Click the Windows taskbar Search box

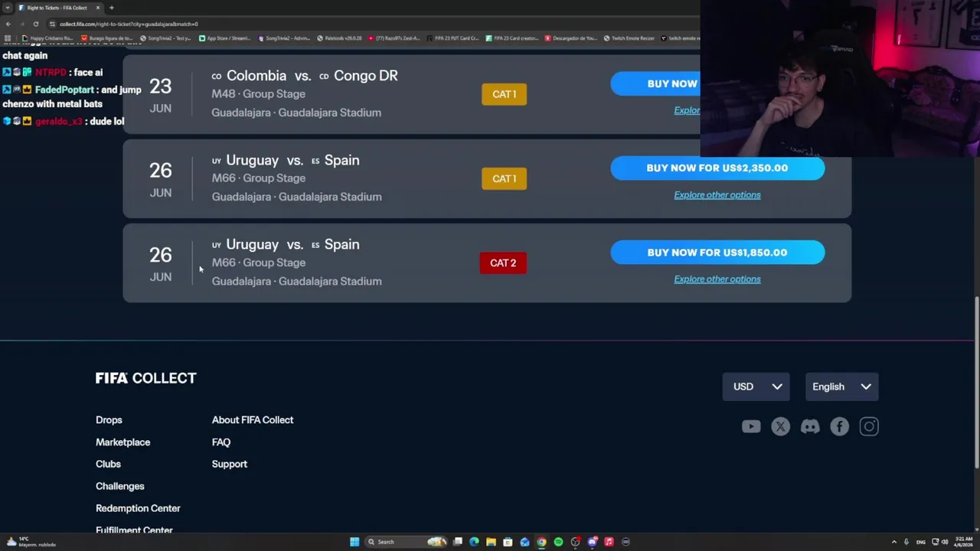[406, 542]
